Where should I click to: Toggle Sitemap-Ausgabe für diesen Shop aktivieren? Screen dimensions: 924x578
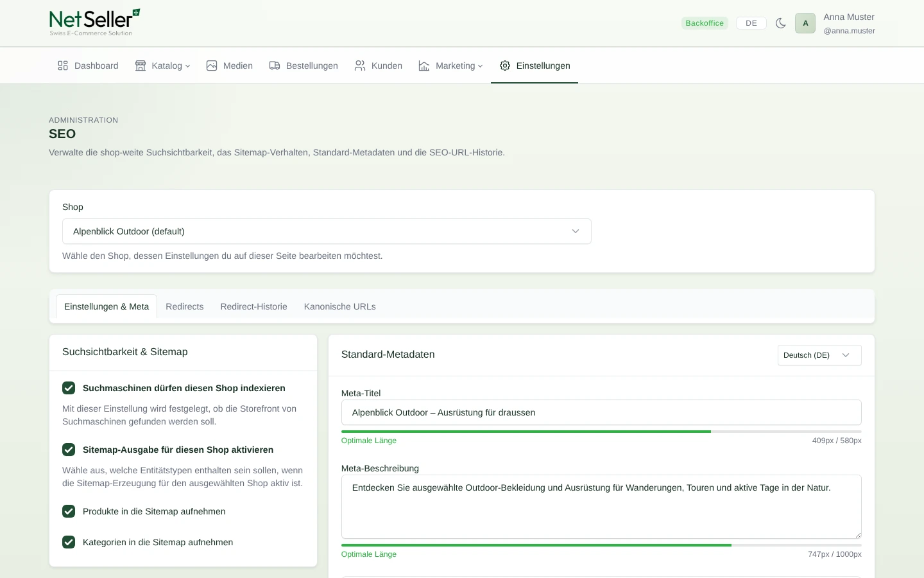coord(69,450)
